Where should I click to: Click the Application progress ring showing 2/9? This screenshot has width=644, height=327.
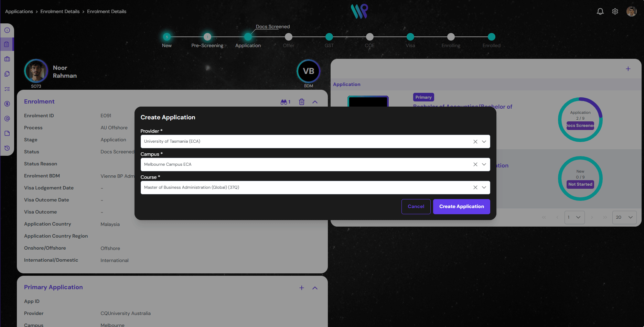point(580,120)
